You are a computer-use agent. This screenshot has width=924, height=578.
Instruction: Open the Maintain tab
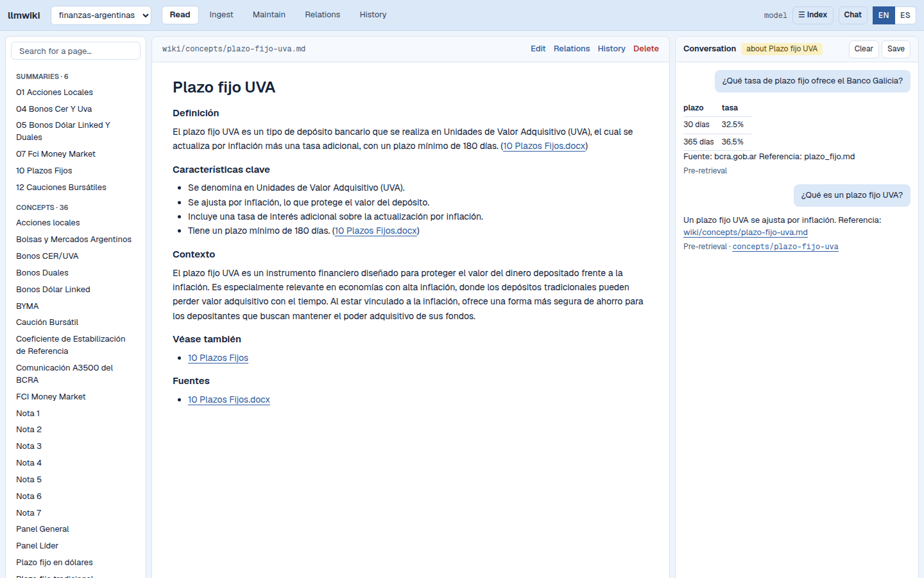click(x=269, y=15)
